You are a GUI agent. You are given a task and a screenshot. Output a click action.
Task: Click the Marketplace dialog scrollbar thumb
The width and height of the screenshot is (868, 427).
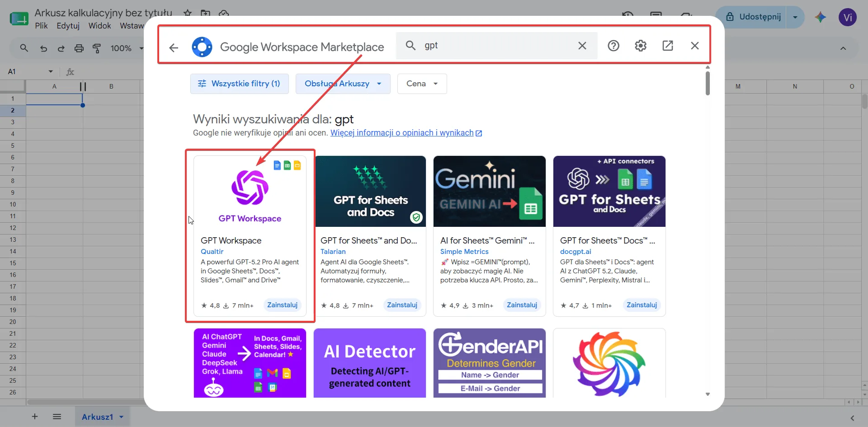tap(708, 83)
